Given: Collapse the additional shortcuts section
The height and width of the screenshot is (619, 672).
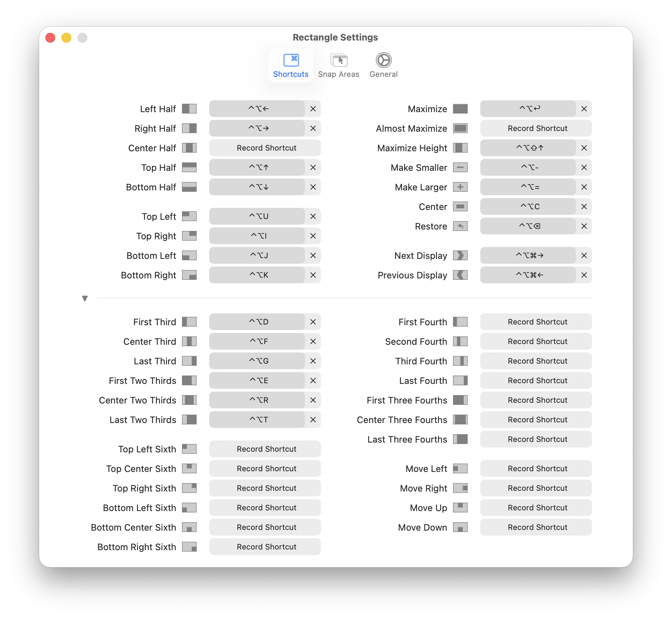Looking at the screenshot, I should [x=85, y=298].
